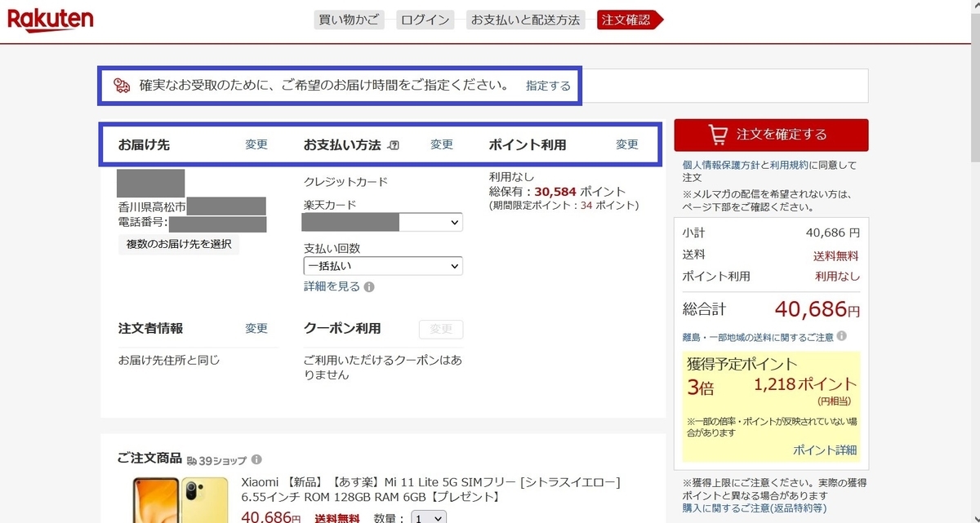
Task: Click info icon beside 詳細を見る
Action: pyautogui.click(x=369, y=287)
